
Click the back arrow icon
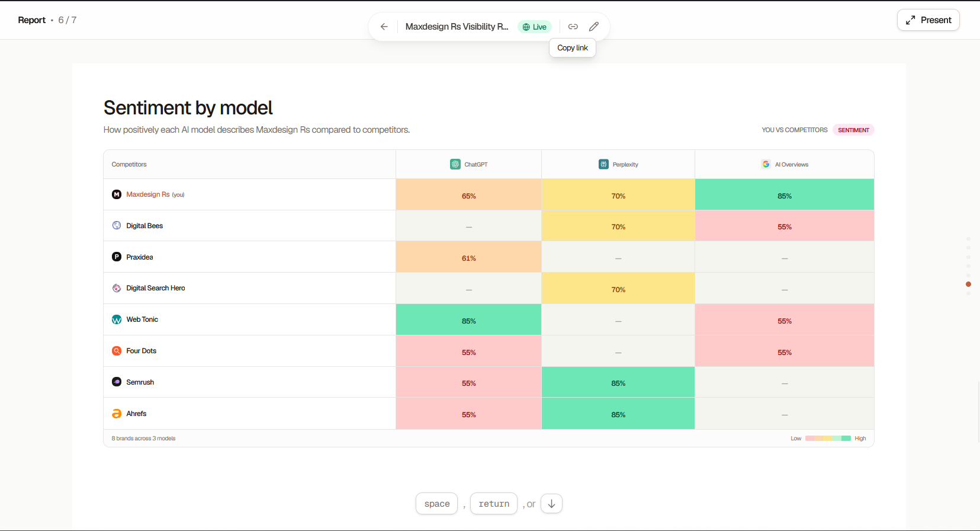(x=384, y=27)
